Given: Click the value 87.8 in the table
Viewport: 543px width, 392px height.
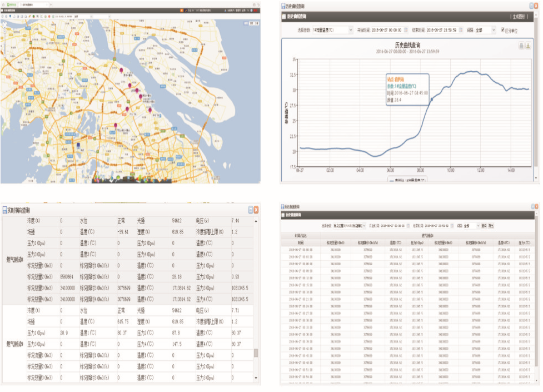Looking at the screenshot, I should 176,333.
